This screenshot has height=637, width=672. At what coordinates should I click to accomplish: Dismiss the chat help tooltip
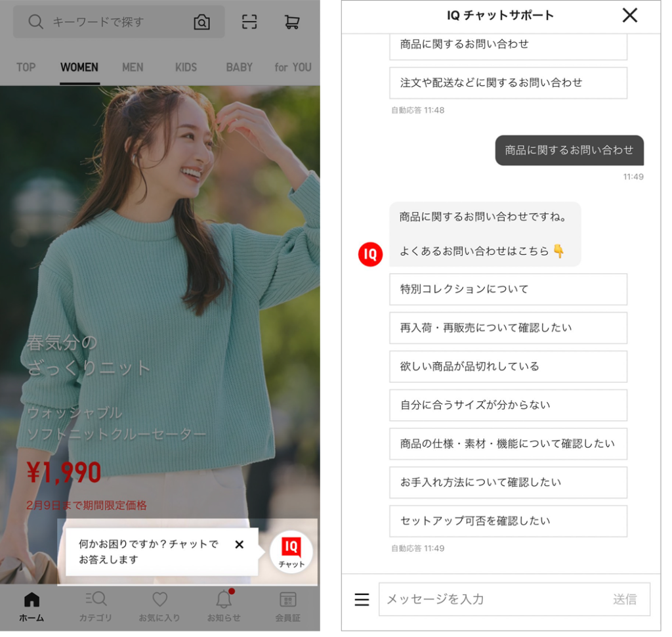pyautogui.click(x=239, y=544)
